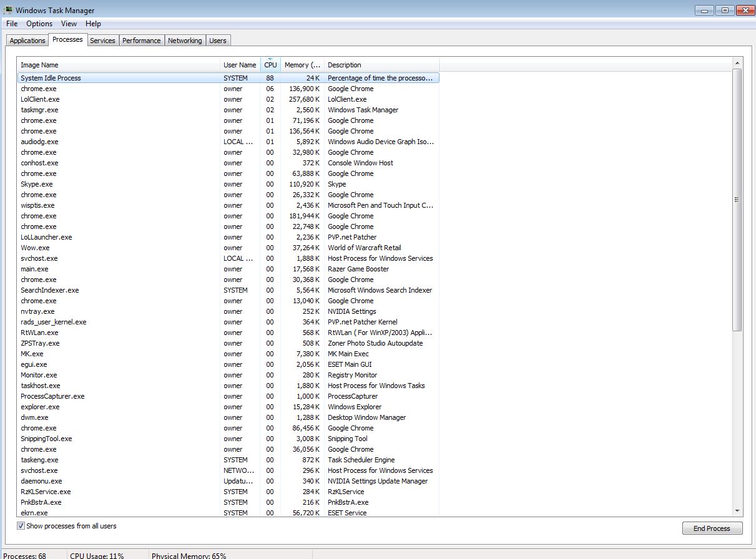Select the taskeng.exe process
Screen dimensions: 756x559
pyautogui.click(x=228, y=460)
